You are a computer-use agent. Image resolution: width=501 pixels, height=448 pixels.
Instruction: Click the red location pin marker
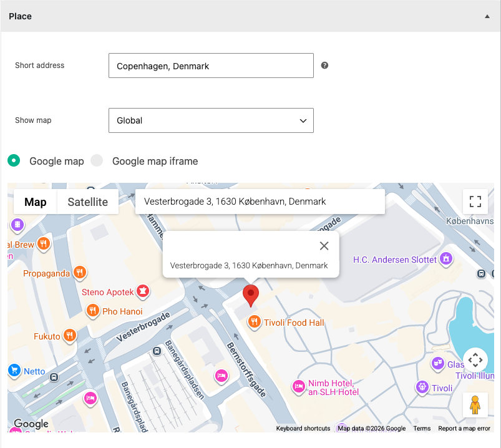[251, 296]
